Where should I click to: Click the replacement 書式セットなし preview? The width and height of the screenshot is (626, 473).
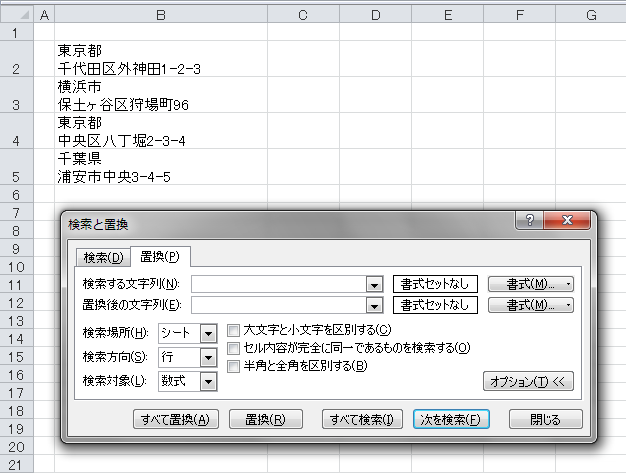[x=435, y=305]
